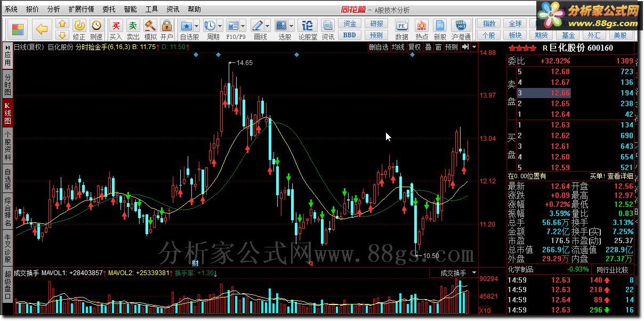Open the 报价 menu
Image resolution: width=644 pixels, height=321 pixels.
click(33, 9)
